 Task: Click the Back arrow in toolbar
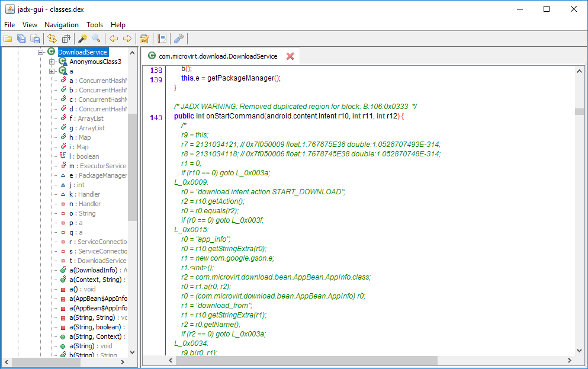(x=114, y=38)
